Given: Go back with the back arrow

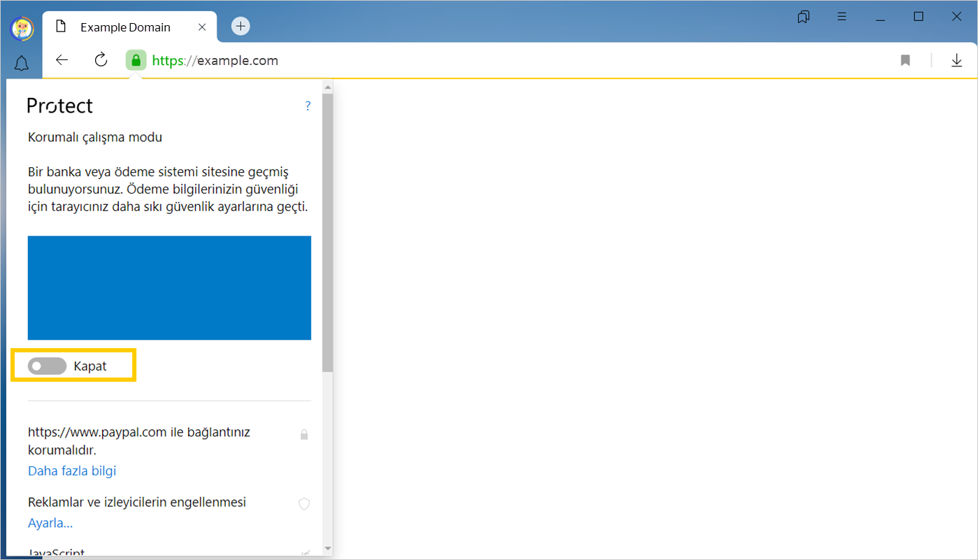Looking at the screenshot, I should coord(62,60).
